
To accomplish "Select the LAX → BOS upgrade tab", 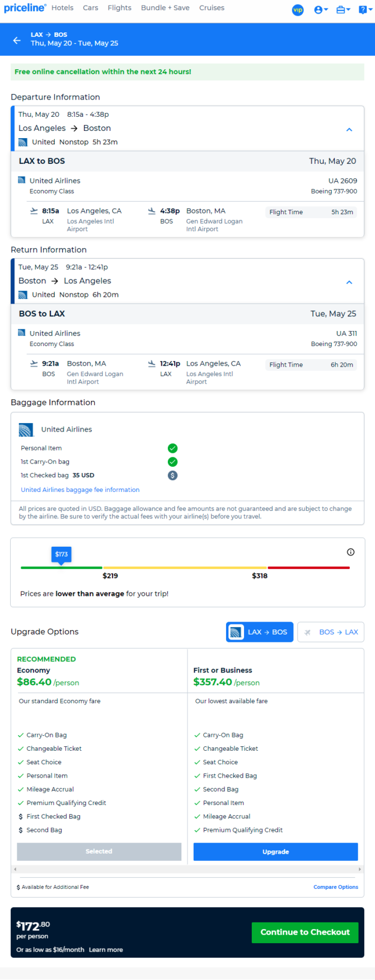I will (x=260, y=632).
